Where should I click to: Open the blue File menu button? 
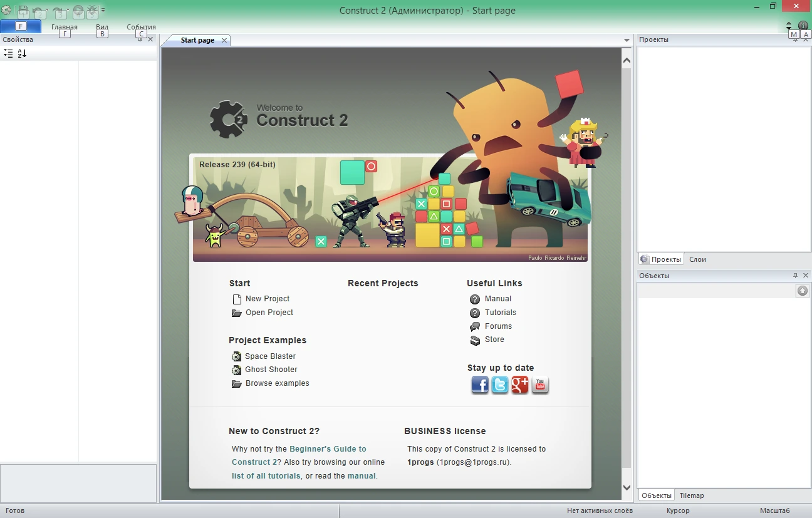21,26
